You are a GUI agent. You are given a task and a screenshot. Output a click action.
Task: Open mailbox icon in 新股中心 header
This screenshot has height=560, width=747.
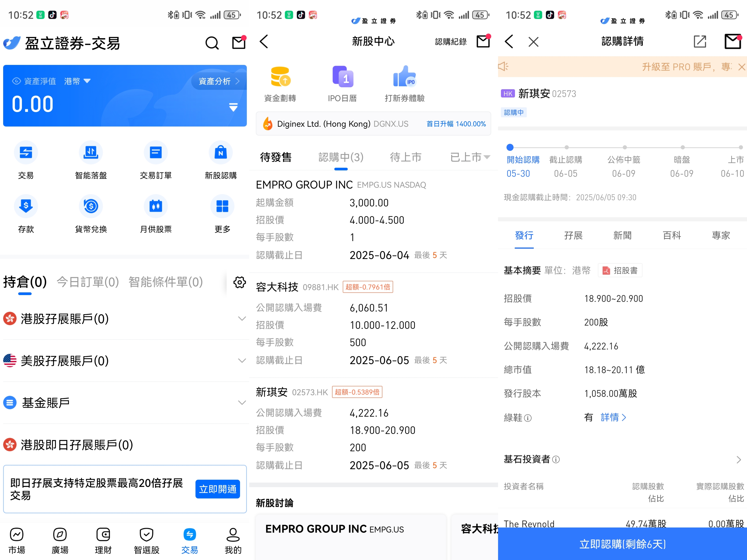coord(483,41)
